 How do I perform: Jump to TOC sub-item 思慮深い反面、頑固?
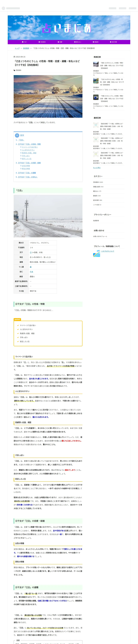tap(29, 153)
